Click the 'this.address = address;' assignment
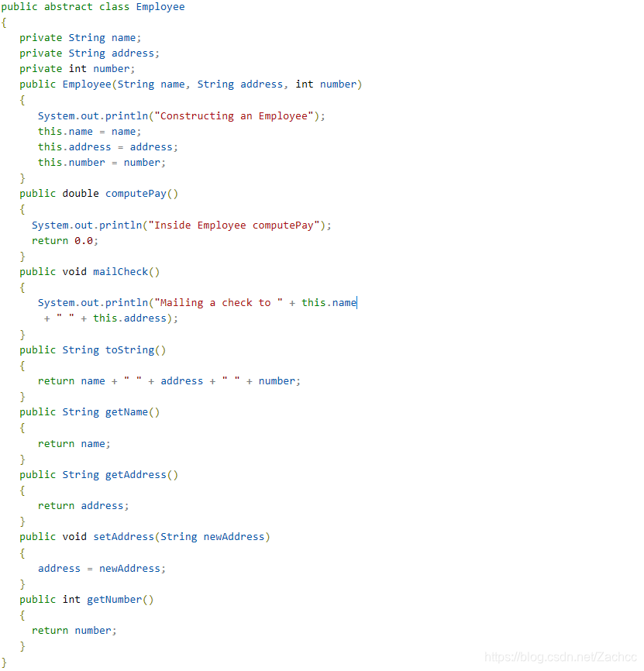 [x=108, y=147]
